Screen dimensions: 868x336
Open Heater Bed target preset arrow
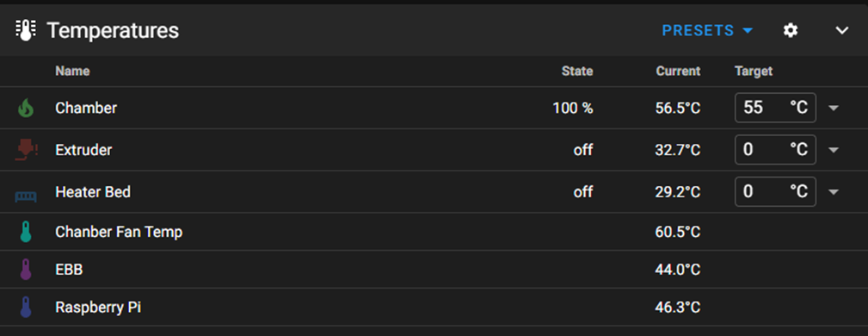click(834, 192)
